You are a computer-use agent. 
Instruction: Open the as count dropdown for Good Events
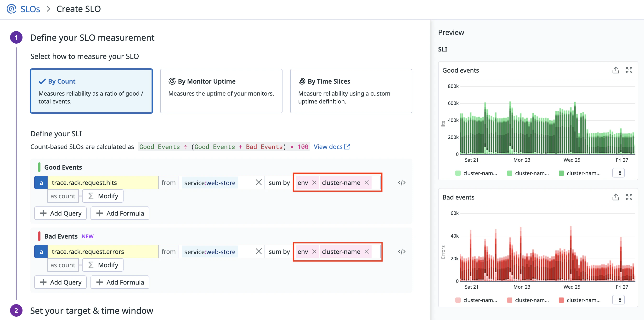pyautogui.click(x=63, y=196)
